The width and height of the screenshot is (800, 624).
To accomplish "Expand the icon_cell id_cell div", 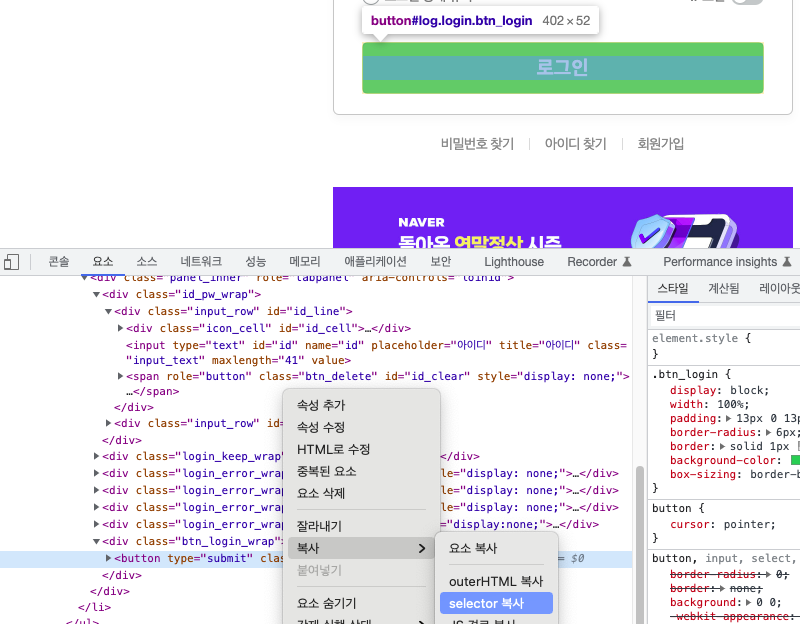I will click(x=120, y=328).
